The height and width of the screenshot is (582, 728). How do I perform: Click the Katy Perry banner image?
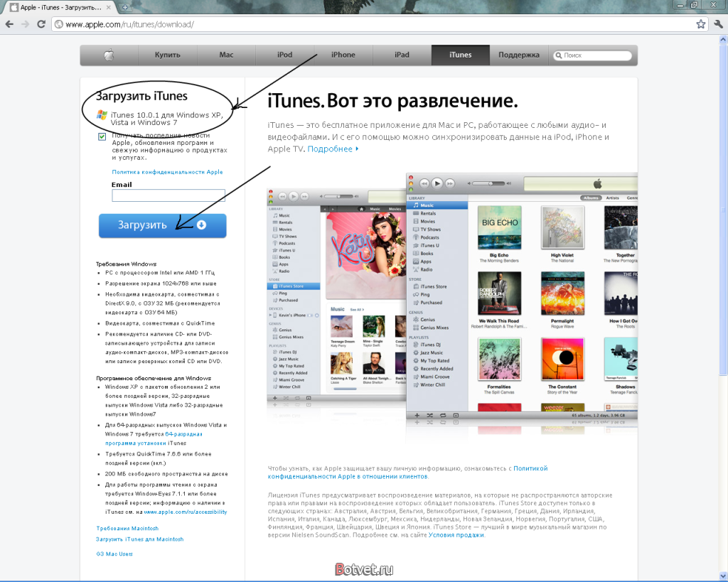[366, 255]
